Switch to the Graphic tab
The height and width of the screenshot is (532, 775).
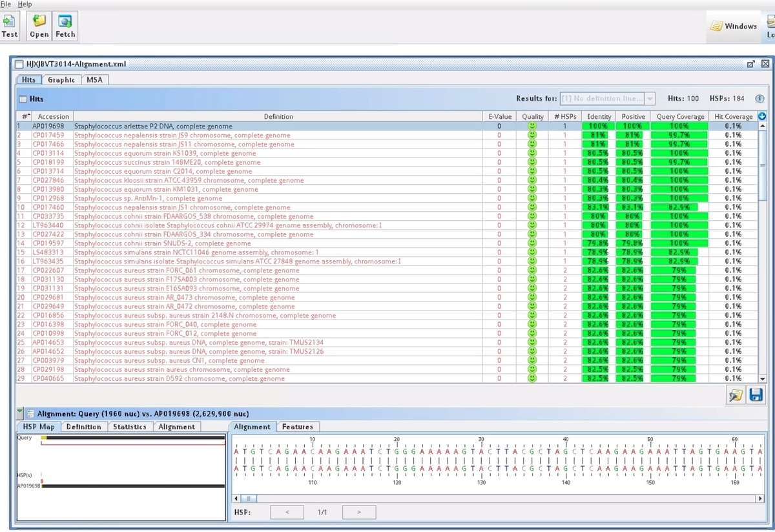point(61,79)
